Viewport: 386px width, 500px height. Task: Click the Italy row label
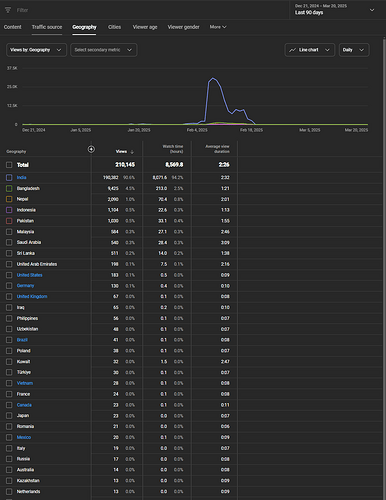(21, 448)
